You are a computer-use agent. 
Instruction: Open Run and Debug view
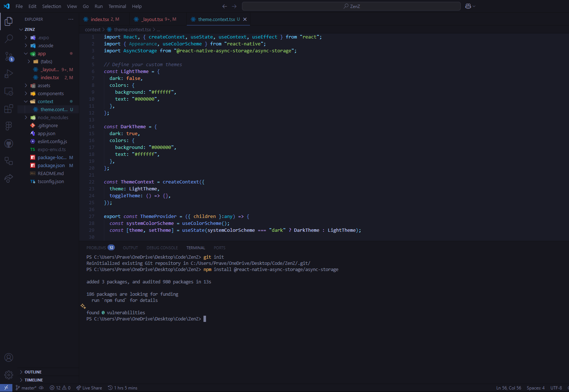click(9, 74)
